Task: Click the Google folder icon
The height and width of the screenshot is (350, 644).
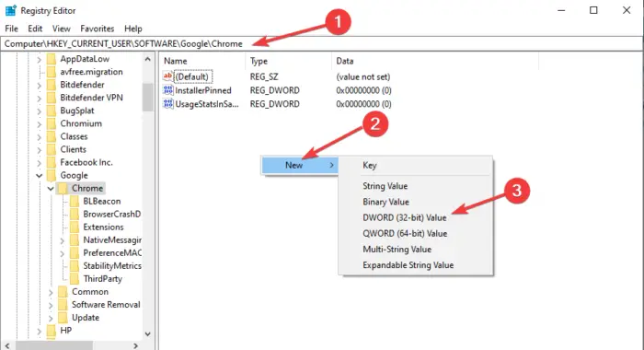Action: pos(52,176)
